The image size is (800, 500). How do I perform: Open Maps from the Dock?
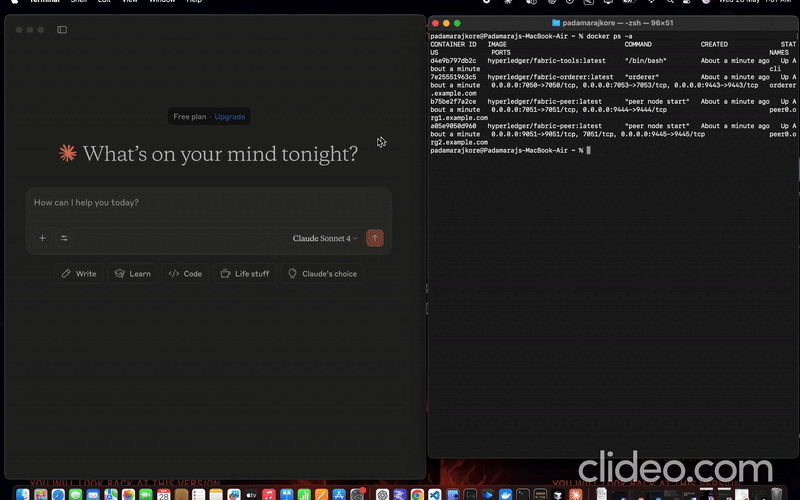tap(111, 494)
